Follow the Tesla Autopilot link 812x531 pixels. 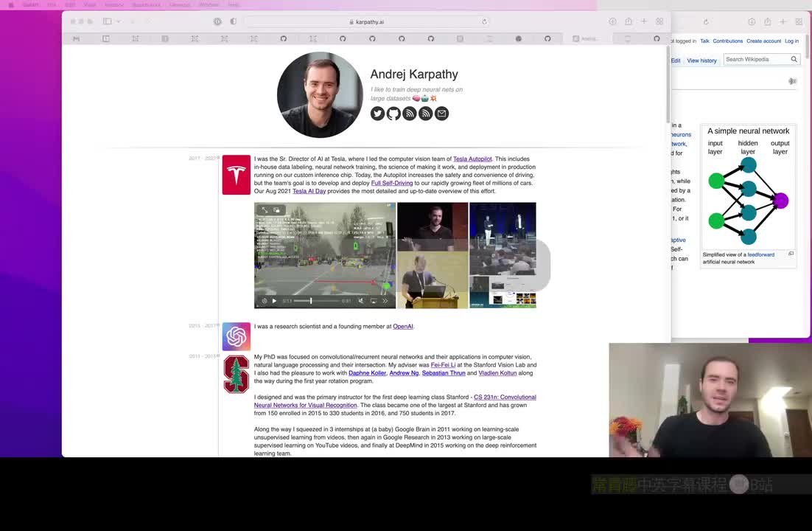(x=472, y=159)
